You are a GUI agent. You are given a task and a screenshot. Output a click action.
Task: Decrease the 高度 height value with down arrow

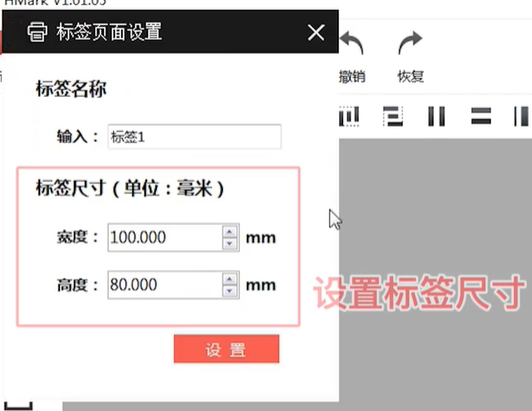click(230, 291)
